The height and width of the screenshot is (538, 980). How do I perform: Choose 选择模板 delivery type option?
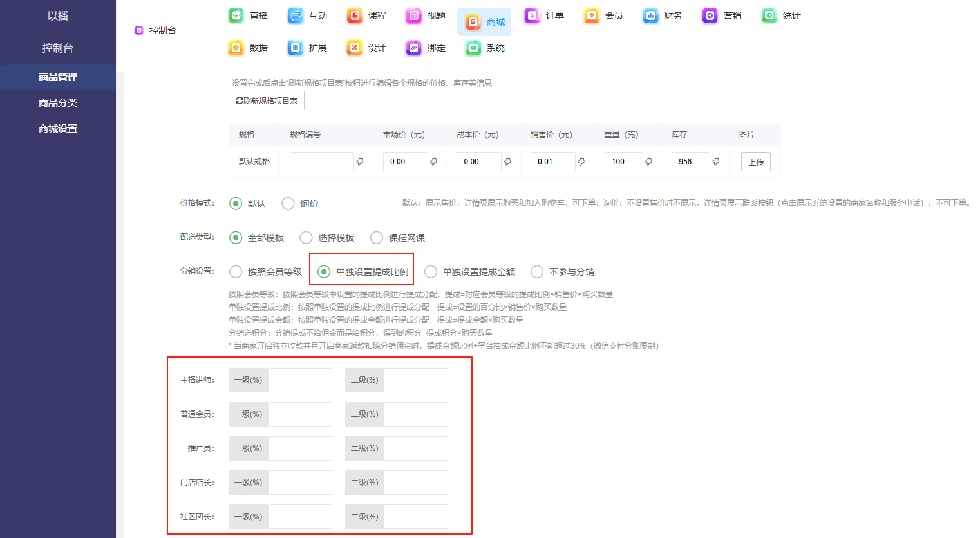click(306, 238)
